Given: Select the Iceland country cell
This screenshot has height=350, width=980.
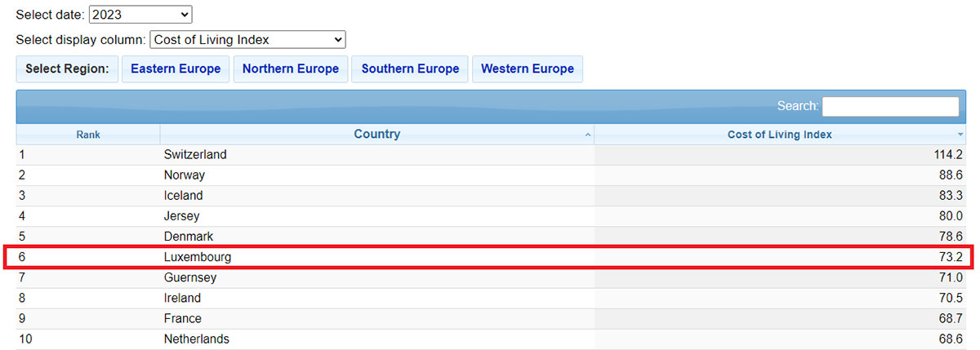Looking at the screenshot, I should 377,196.
